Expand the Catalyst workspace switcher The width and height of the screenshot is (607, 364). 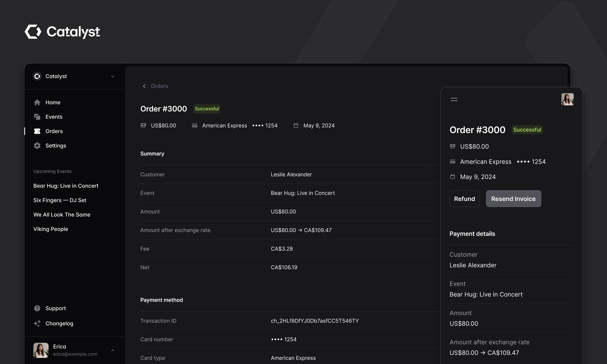point(113,76)
